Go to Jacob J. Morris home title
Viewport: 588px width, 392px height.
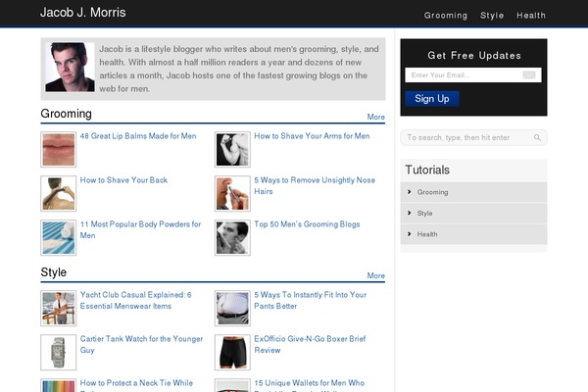(83, 13)
